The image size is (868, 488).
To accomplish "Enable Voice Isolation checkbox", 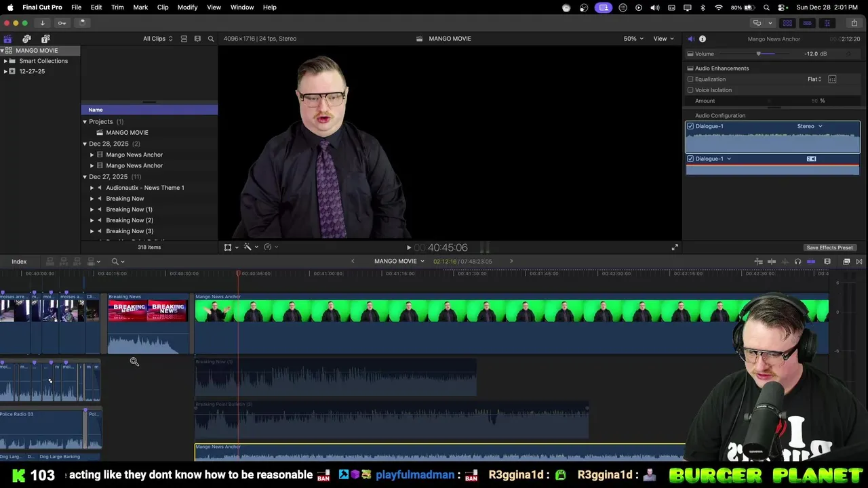I will pos(690,90).
